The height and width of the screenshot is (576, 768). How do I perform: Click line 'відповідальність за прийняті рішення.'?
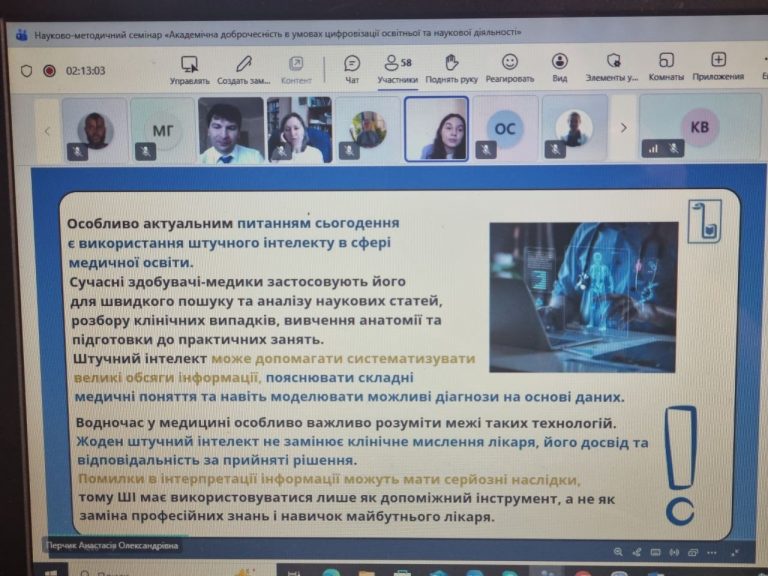pyautogui.click(x=217, y=460)
